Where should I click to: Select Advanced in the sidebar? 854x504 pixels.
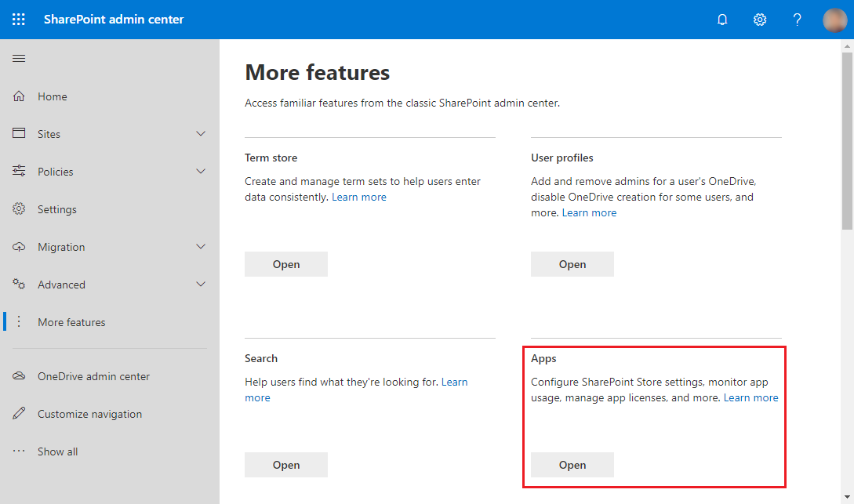[x=61, y=285]
